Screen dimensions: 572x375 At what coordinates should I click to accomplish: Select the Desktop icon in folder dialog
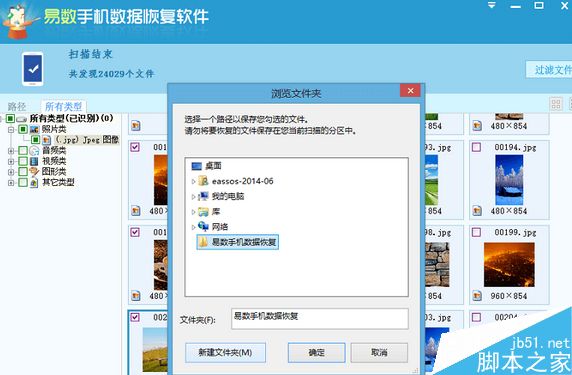pyautogui.click(x=196, y=166)
